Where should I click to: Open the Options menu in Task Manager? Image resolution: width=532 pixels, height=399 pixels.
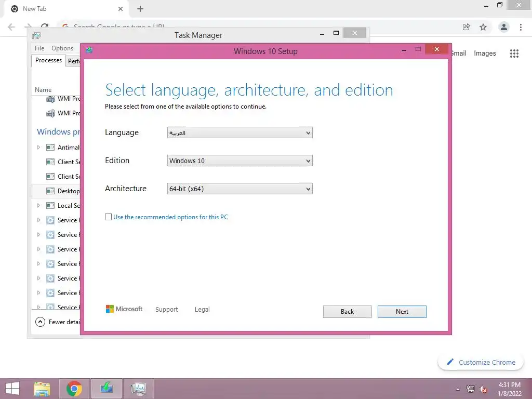tap(62, 48)
